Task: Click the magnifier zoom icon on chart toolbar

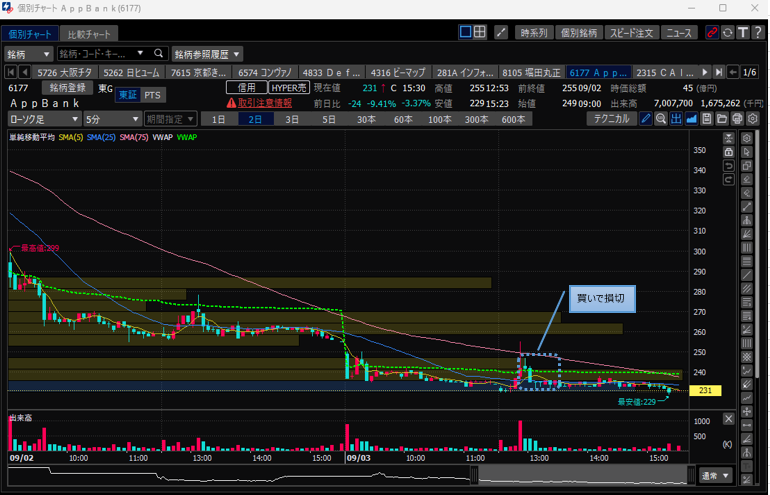Action: (661, 119)
